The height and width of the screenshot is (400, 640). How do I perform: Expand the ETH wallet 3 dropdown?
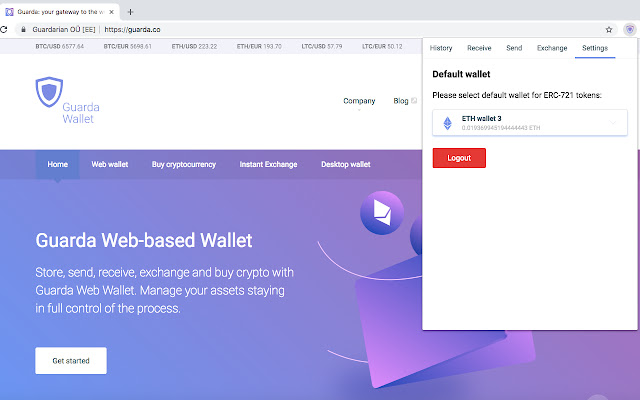(613, 122)
